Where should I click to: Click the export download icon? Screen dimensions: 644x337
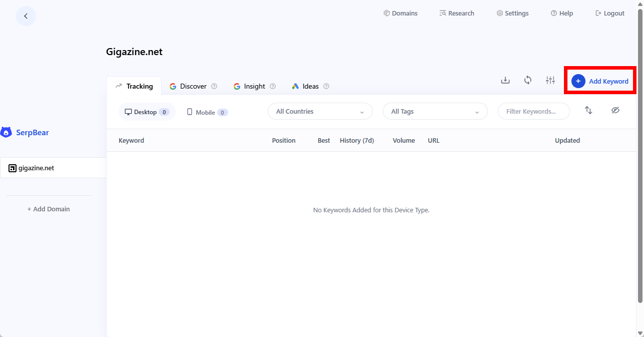pos(505,80)
